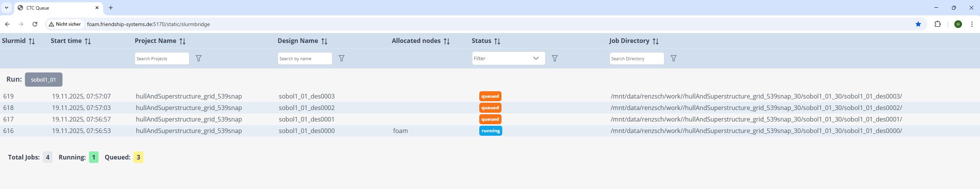
Task: Open the browser tab list chevron
Action: click(x=7, y=8)
